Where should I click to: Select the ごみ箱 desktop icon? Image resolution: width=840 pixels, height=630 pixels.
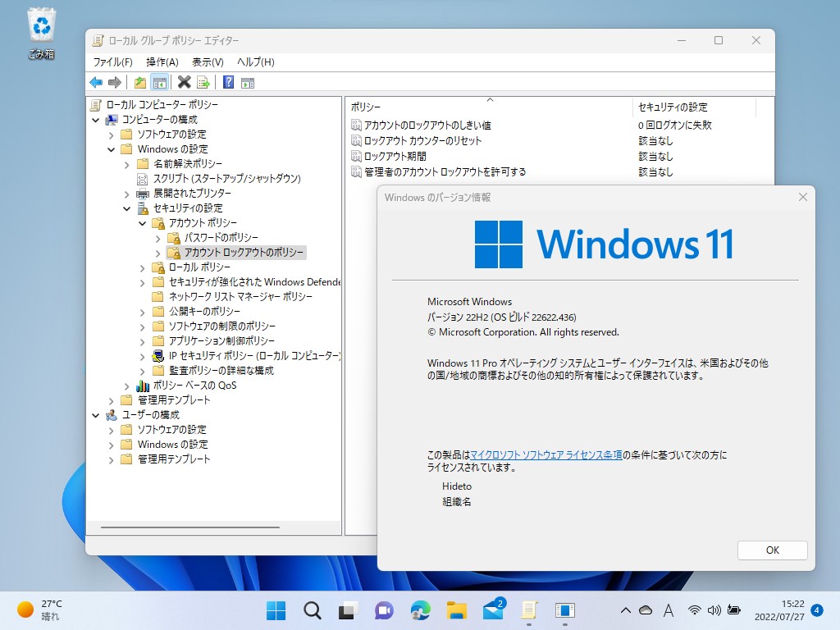click(x=41, y=33)
